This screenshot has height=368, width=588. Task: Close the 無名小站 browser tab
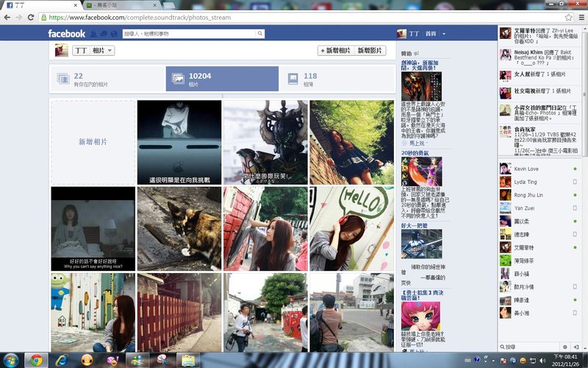[x=155, y=5]
